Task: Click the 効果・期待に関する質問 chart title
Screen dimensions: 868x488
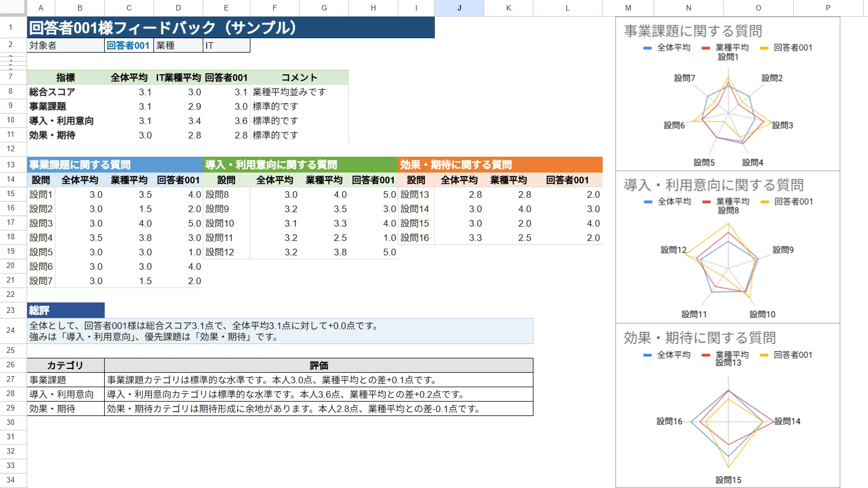Action: point(700,338)
